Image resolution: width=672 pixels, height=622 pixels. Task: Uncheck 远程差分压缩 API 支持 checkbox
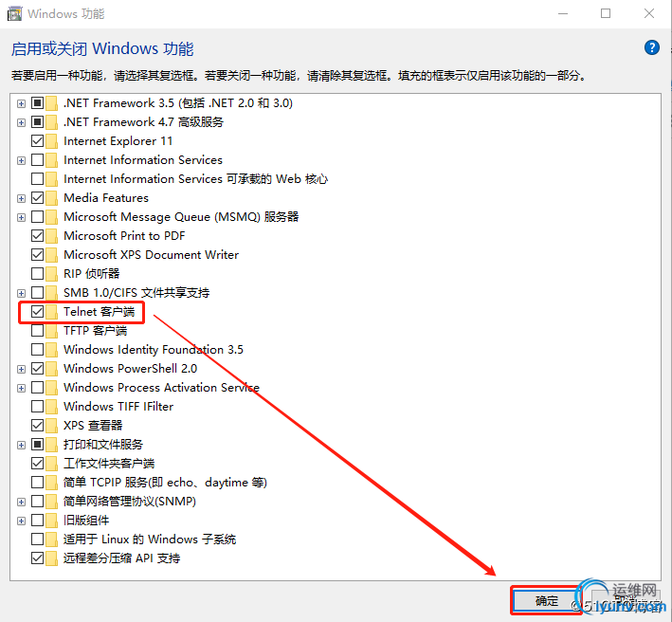(37, 558)
